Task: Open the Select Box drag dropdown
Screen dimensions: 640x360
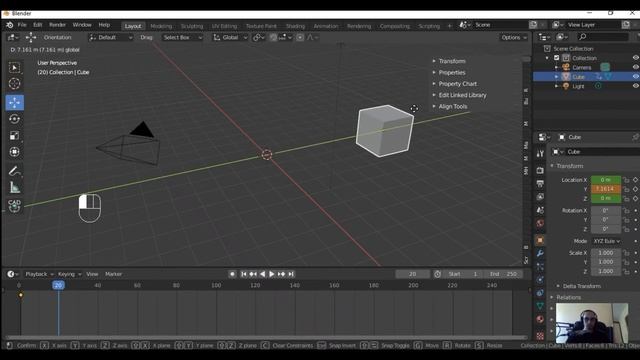Action: pos(182,38)
